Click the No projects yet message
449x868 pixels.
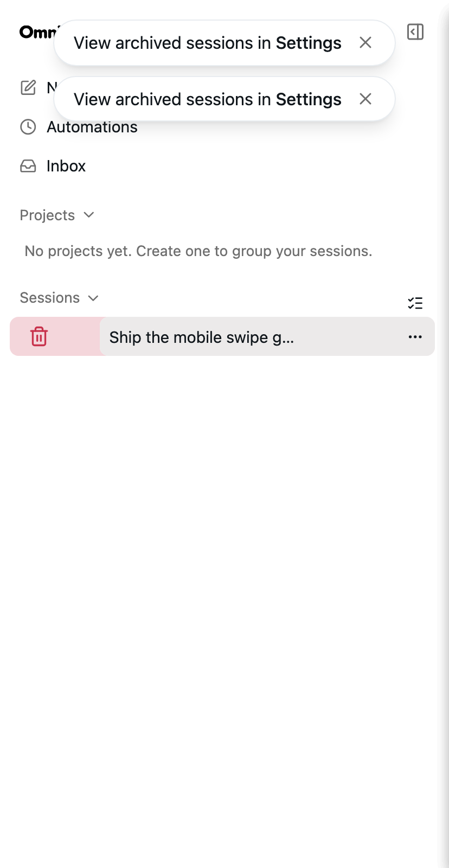pos(198,251)
